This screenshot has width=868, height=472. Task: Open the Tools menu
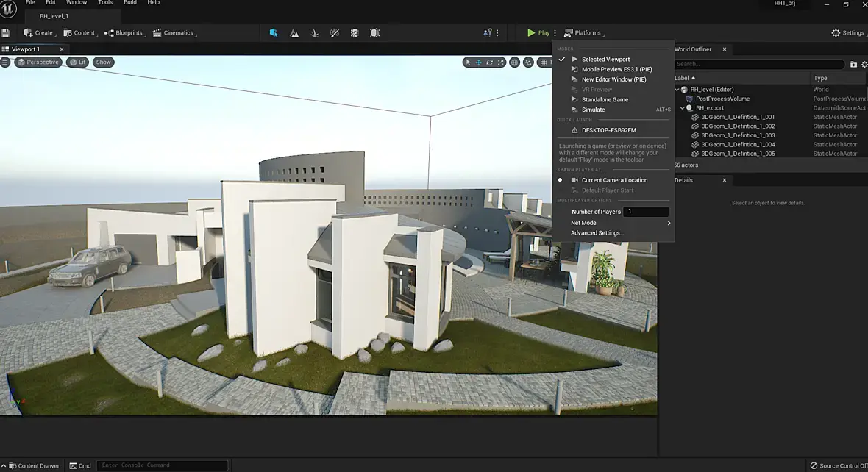(x=105, y=3)
